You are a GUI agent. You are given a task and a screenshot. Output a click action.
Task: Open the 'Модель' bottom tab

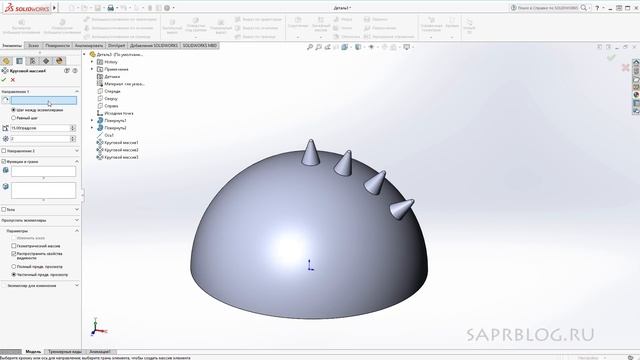[x=33, y=351]
